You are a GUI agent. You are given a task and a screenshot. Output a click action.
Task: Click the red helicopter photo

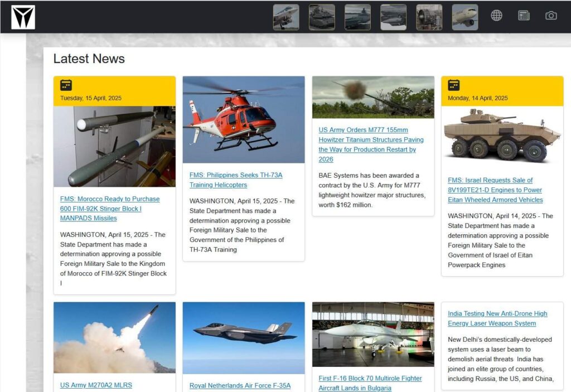click(244, 119)
